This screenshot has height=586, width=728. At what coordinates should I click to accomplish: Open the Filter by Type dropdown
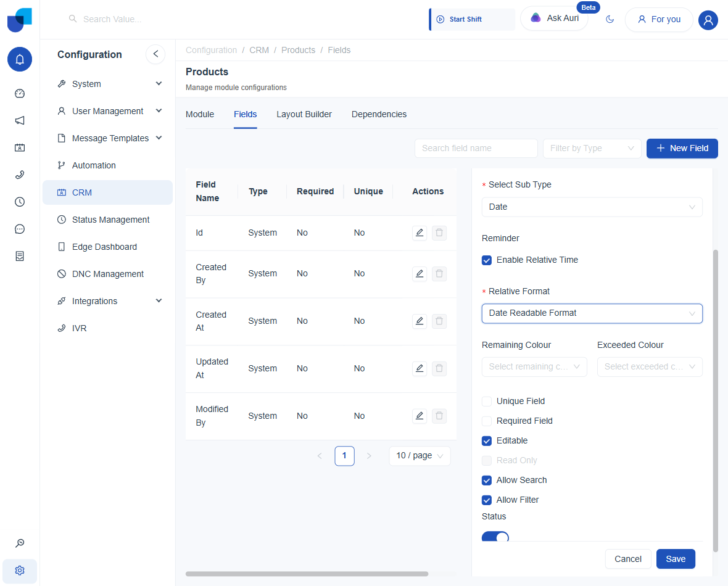click(x=592, y=149)
